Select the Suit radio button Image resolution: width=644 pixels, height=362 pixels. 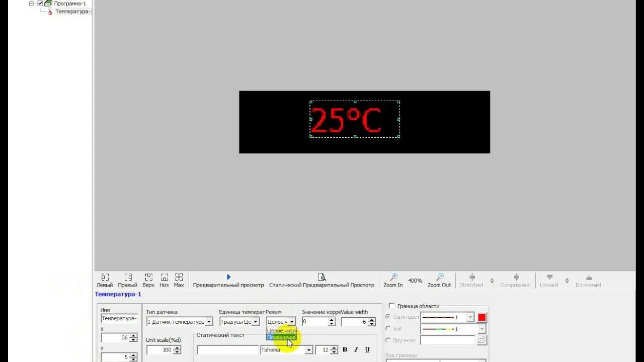388,328
